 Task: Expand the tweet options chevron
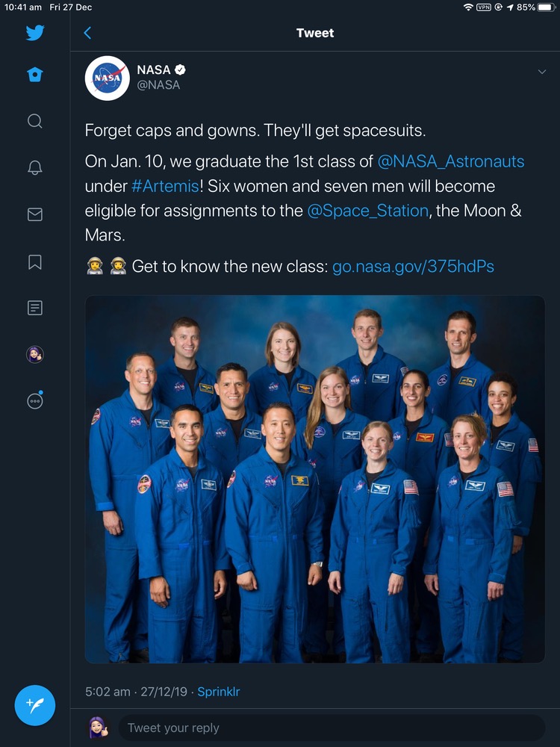pos(542,72)
